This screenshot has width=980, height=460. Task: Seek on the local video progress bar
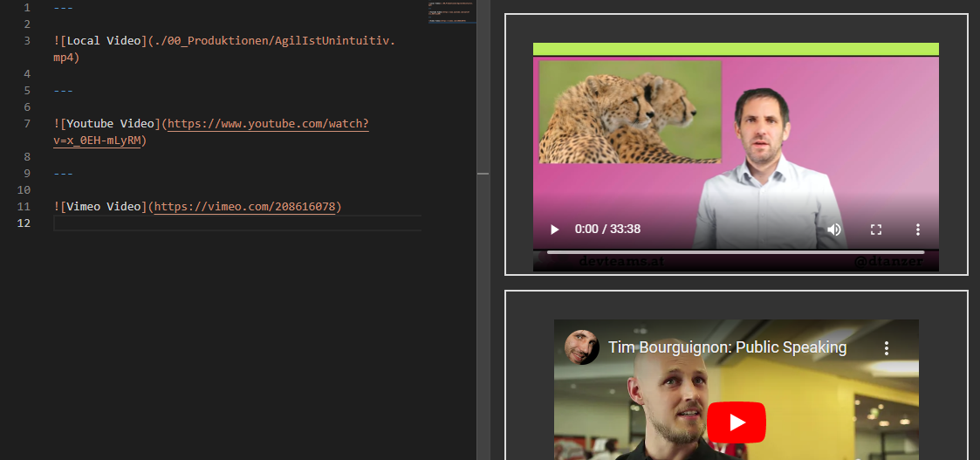click(x=736, y=252)
